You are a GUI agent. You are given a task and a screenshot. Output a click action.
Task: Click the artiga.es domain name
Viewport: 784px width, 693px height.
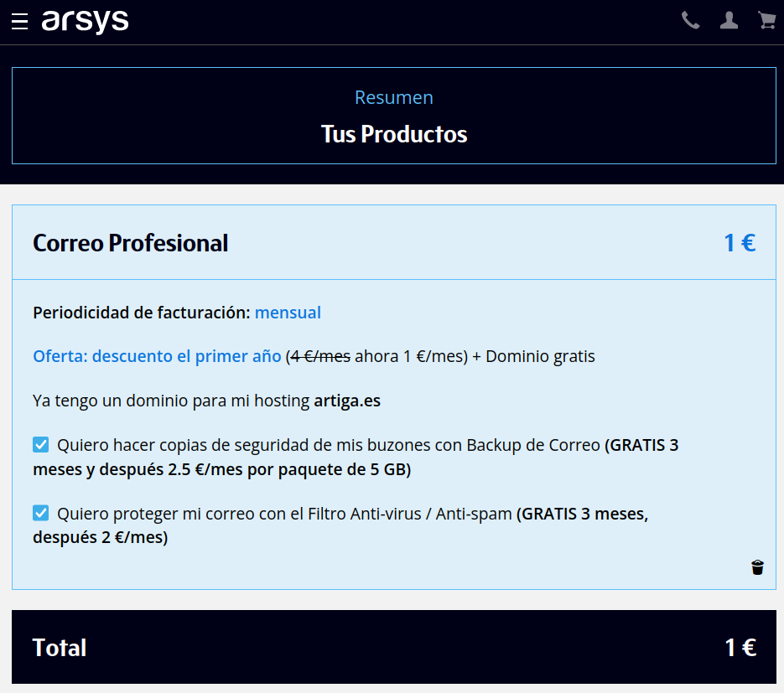coord(347,401)
